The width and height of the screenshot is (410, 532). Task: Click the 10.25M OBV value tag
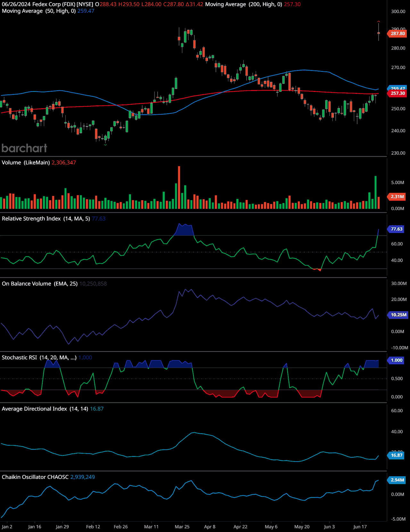398,315
